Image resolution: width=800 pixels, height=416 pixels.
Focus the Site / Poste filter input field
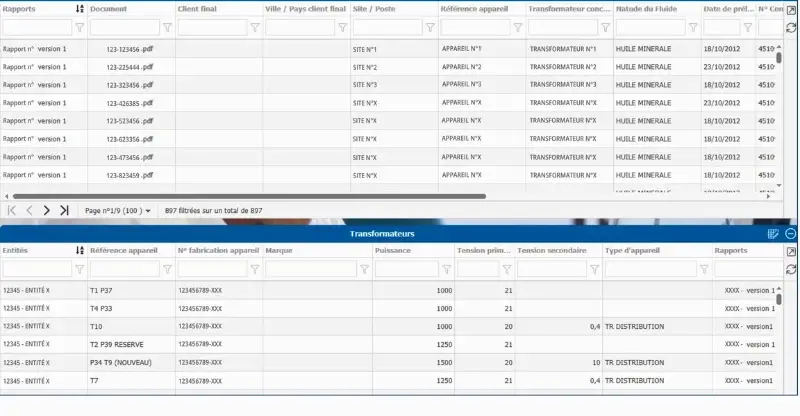[389, 28]
